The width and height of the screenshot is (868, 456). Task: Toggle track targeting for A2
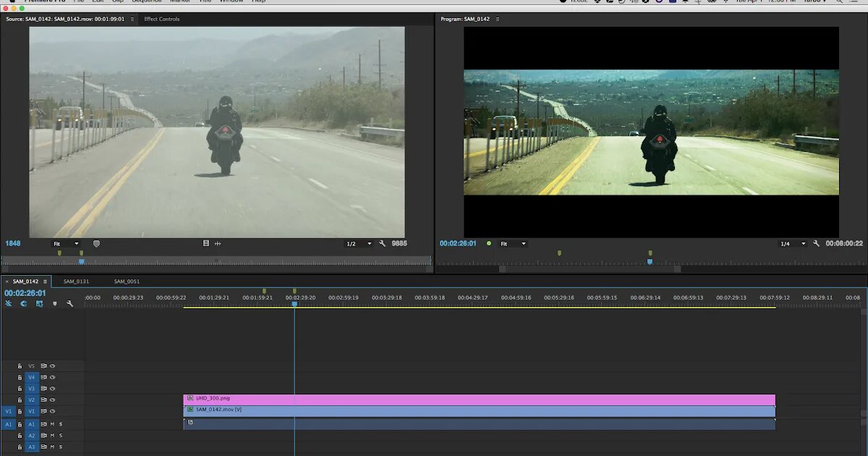pos(32,436)
